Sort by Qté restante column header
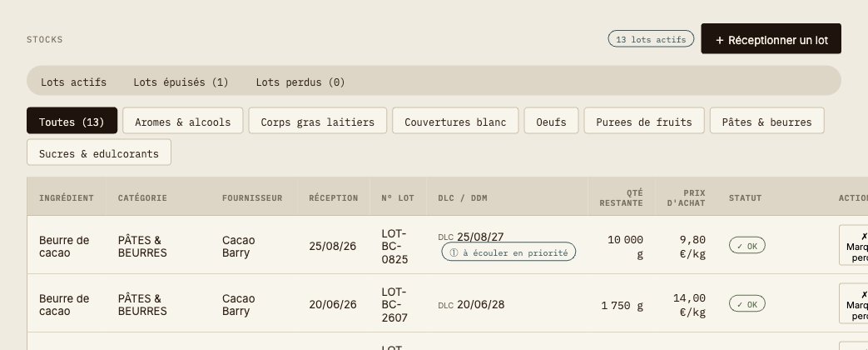Screen dimensions: 868x350 [621, 197]
